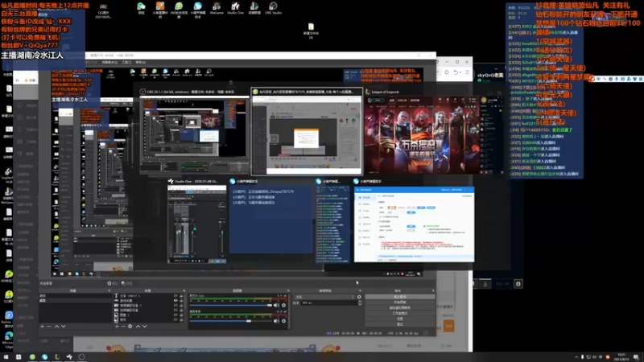This screenshot has height=362, width=644.
Task: Adjust second mixer track volume slider
Action: 231,321
